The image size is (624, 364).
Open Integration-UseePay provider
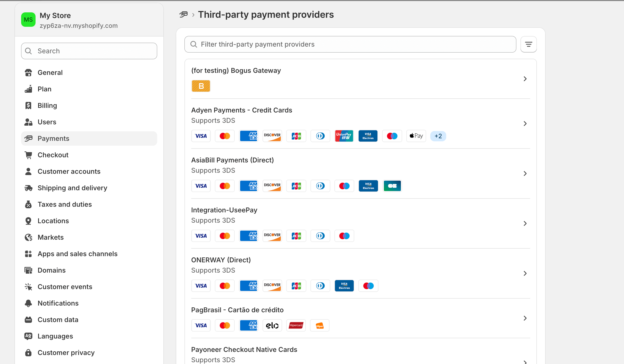[360, 223]
